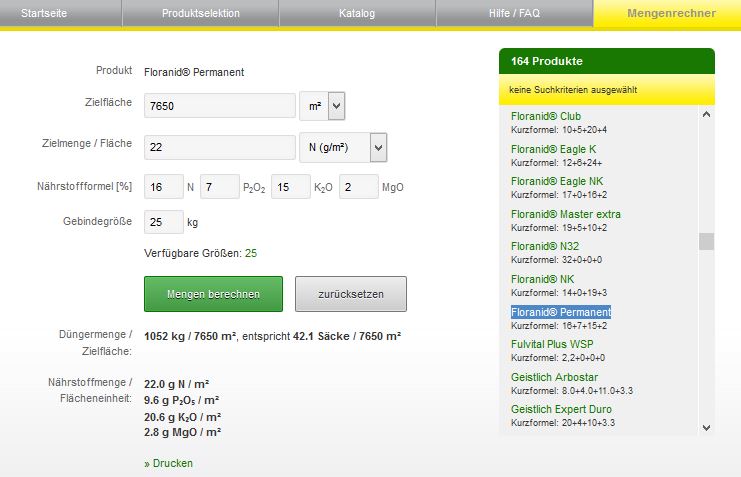Choose Floranid® Master extra product
The width and height of the screenshot is (741, 477).
coord(566,214)
